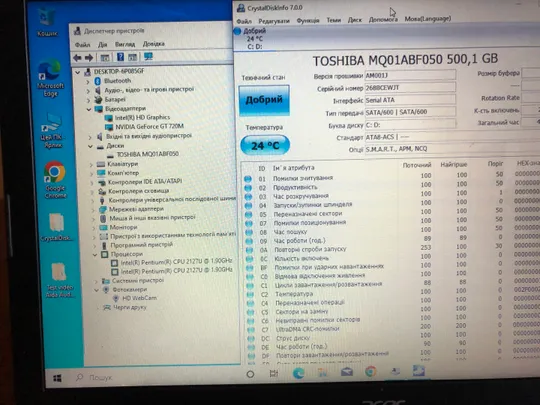The image size is (540, 405).
Task: Expand Монітори node
Action: [x=94, y=228]
